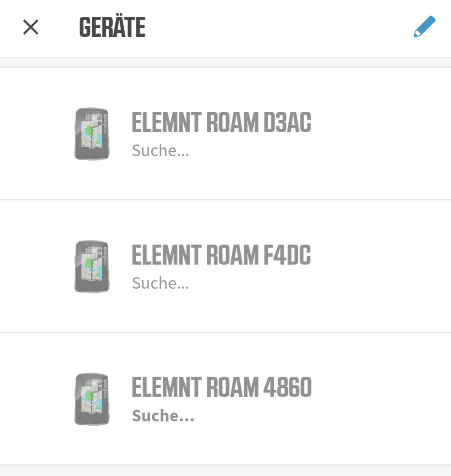Click "Suche..." status under ELEMNT ROAM F4DC
This screenshot has height=476, width=451.
[161, 283]
